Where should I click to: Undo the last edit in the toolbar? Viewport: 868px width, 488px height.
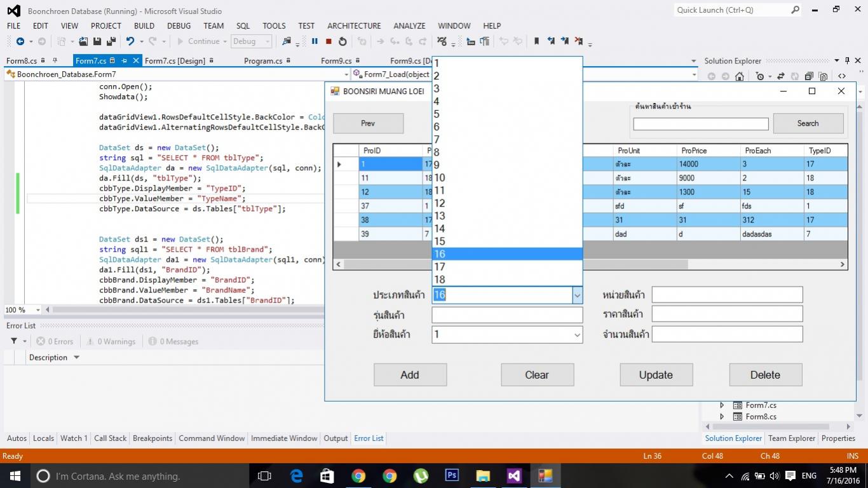(x=130, y=41)
